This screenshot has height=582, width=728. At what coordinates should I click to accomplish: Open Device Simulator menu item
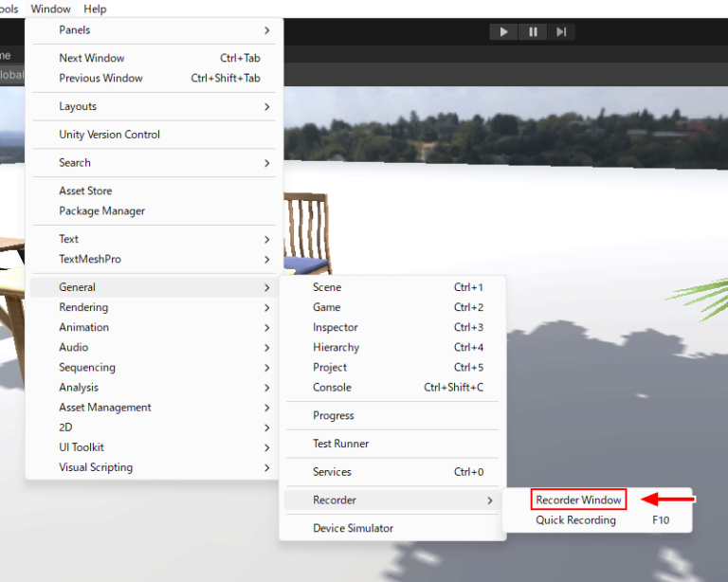click(353, 528)
